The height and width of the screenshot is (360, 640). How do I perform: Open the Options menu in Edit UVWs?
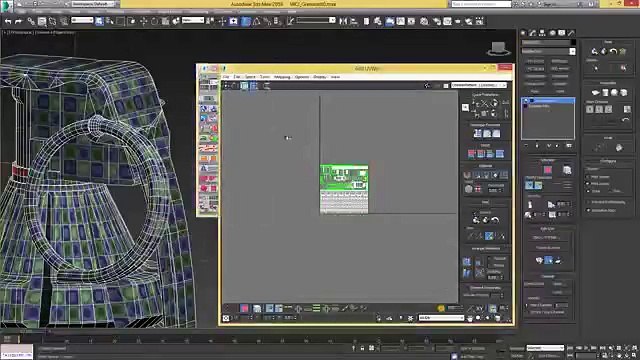[302, 77]
